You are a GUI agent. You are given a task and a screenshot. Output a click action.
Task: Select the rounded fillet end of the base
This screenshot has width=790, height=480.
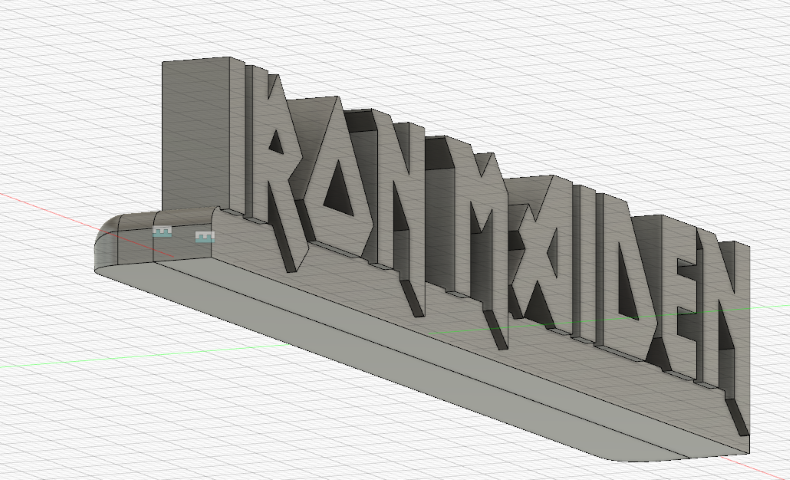tap(107, 243)
